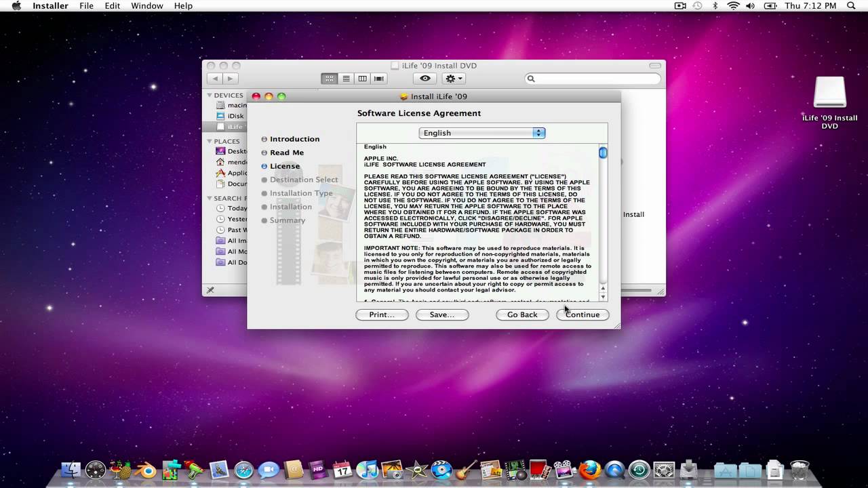
Task: Open the English language dropdown
Action: point(482,133)
